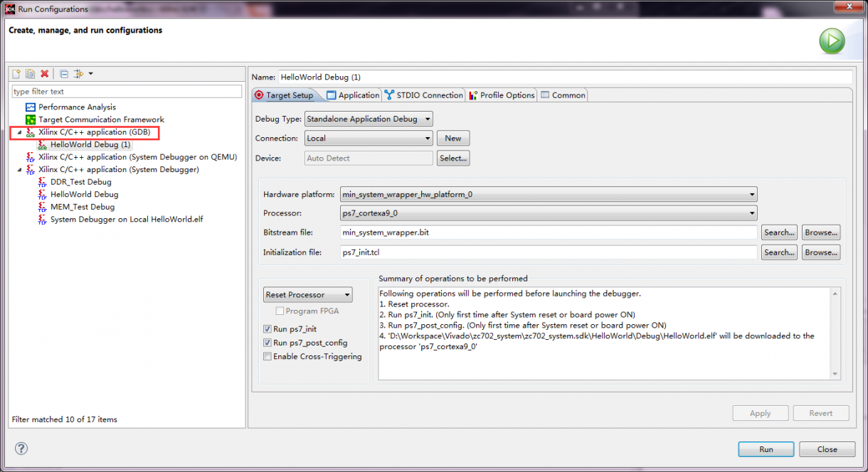Open the Connection dropdown

369,139
